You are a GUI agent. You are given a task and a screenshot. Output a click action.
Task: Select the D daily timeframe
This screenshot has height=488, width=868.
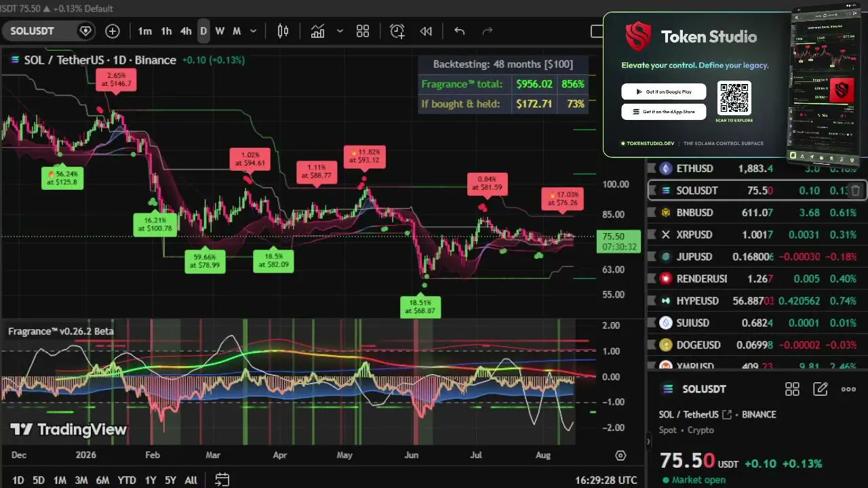pos(203,31)
